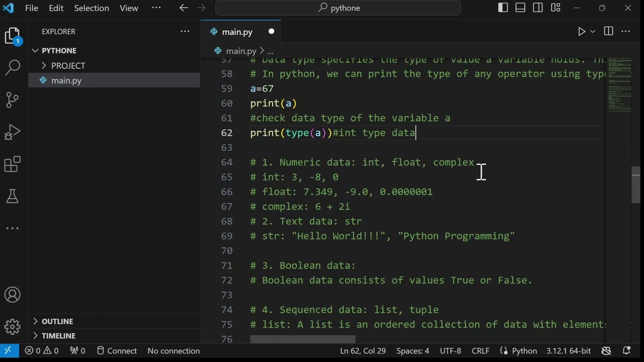Change UTF-8 file encoding
The height and width of the screenshot is (362, 644).
coord(450,351)
